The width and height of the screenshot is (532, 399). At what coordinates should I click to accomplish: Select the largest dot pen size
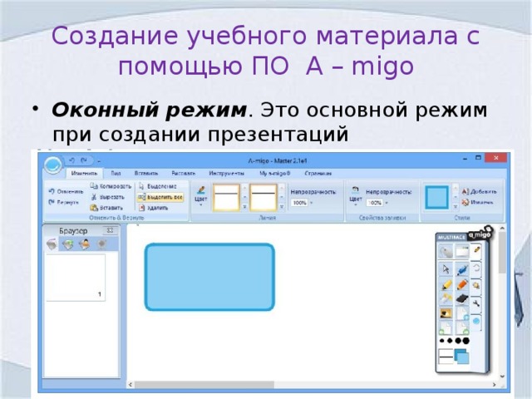coord(465,341)
